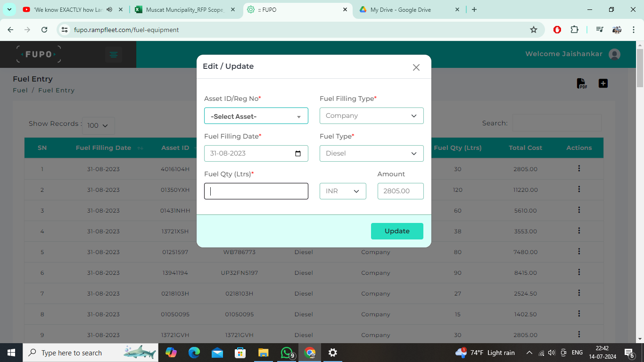Bookmark this page with star icon
The width and height of the screenshot is (644, 362).
pos(533,30)
